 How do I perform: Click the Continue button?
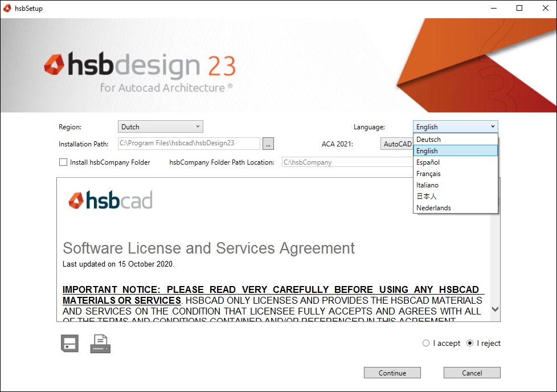[392, 373]
